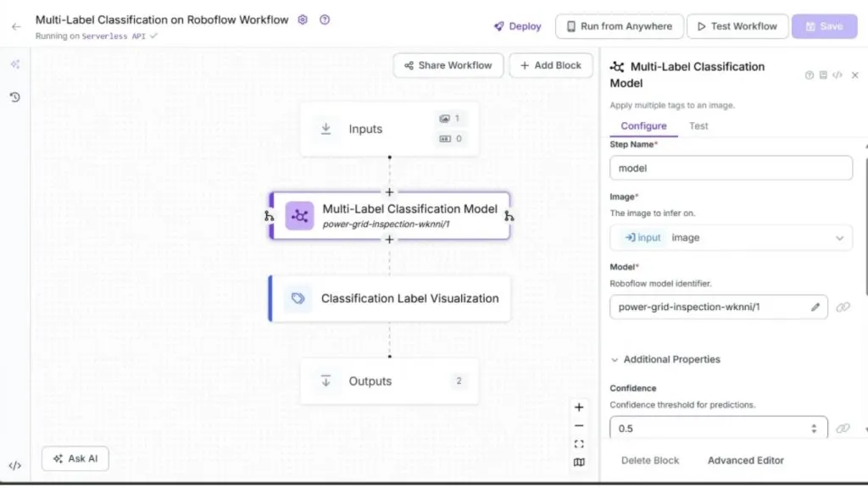Click left branch icon on Multi-Label Classification block
The width and height of the screenshot is (868, 488).
click(x=269, y=216)
